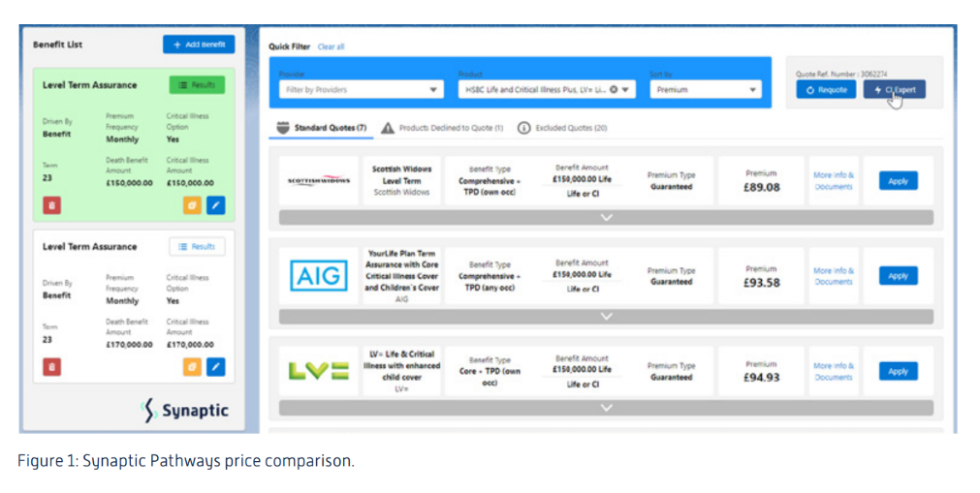Viewport: 980px width, 493px height.
Task: Edit the £150,000 Level Term Assurance benefit
Action: (215, 205)
